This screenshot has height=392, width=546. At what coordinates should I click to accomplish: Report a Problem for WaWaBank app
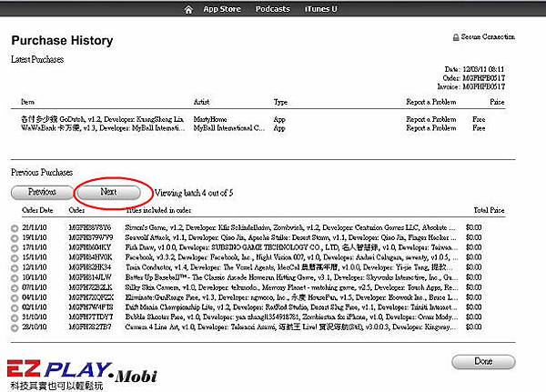coord(431,128)
